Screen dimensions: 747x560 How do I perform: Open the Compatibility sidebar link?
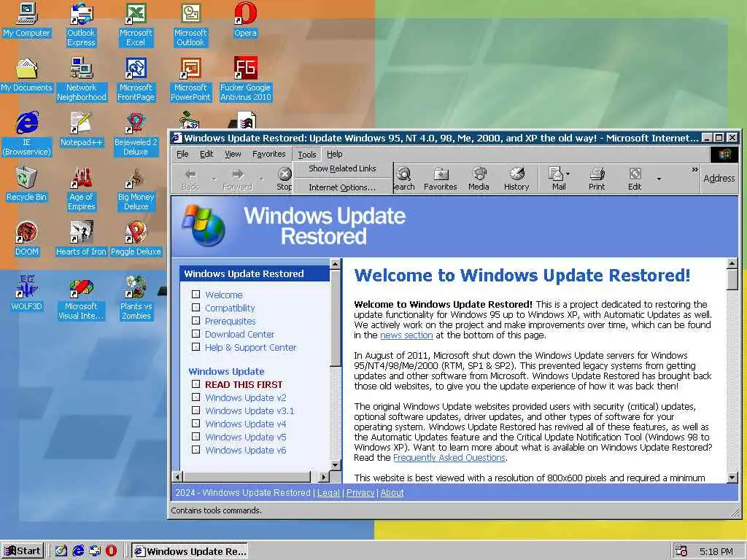[x=230, y=308]
